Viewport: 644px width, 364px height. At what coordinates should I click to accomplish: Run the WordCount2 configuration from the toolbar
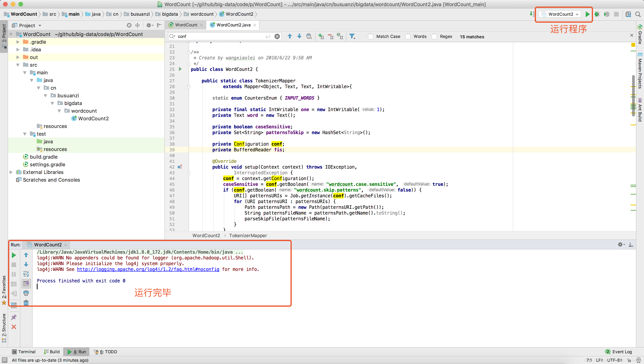(587, 14)
